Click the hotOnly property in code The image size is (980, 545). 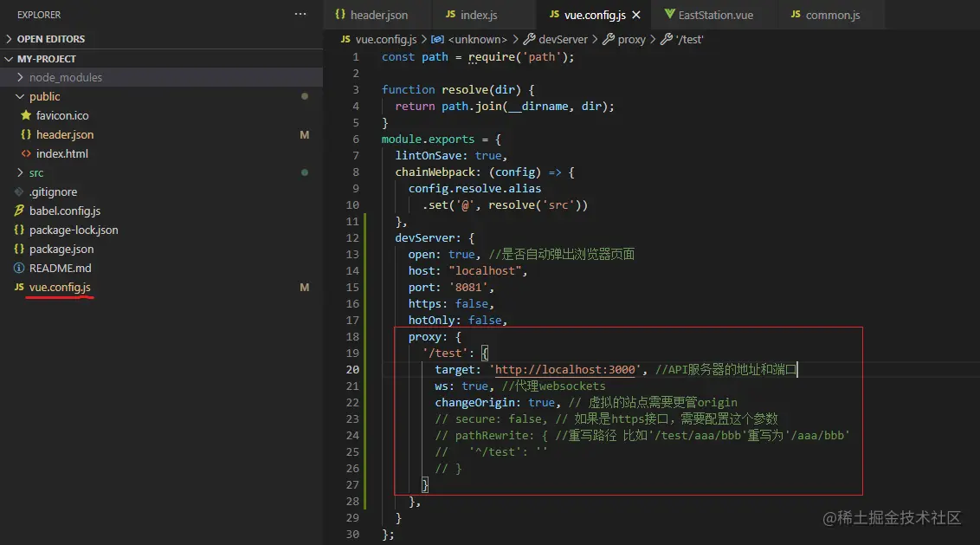pyautogui.click(x=431, y=320)
